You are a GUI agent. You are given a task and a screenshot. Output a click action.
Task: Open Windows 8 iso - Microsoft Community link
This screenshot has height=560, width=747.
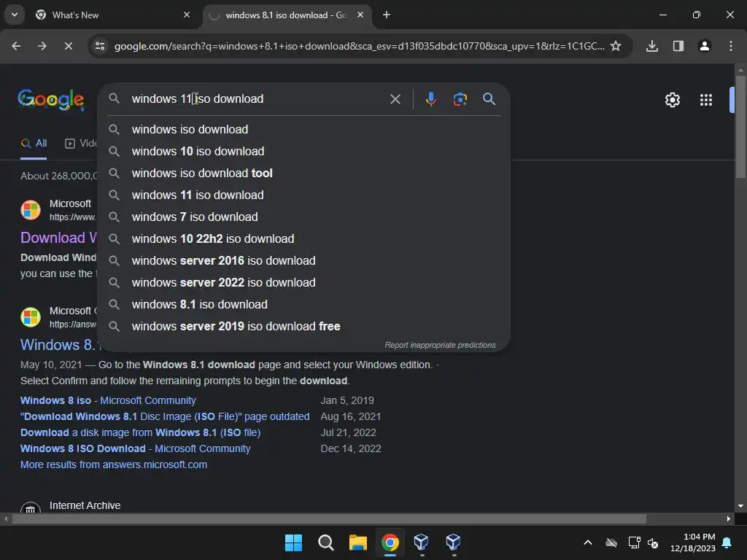(108, 400)
